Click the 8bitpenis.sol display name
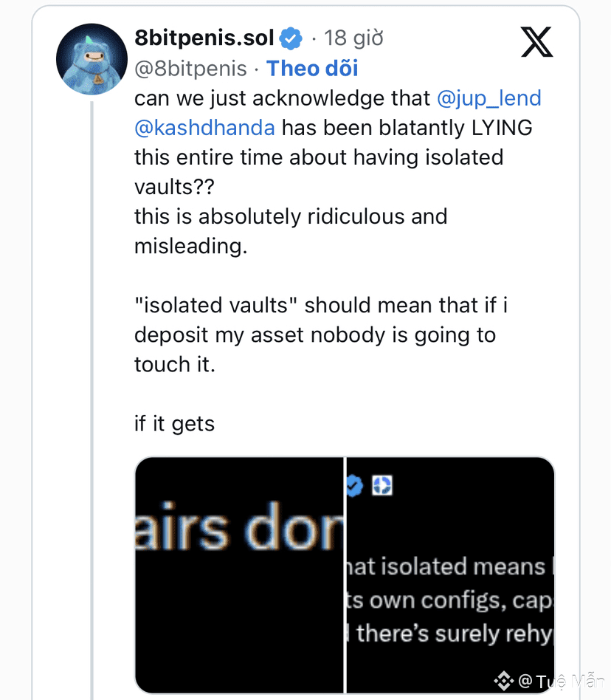Viewport: 611px width, 700px height. [204, 38]
